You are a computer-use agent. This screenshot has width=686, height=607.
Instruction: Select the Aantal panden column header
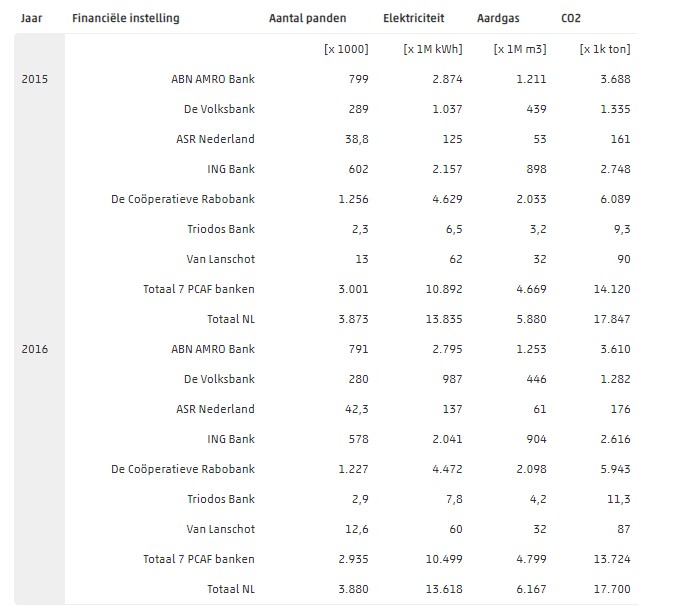pyautogui.click(x=308, y=19)
